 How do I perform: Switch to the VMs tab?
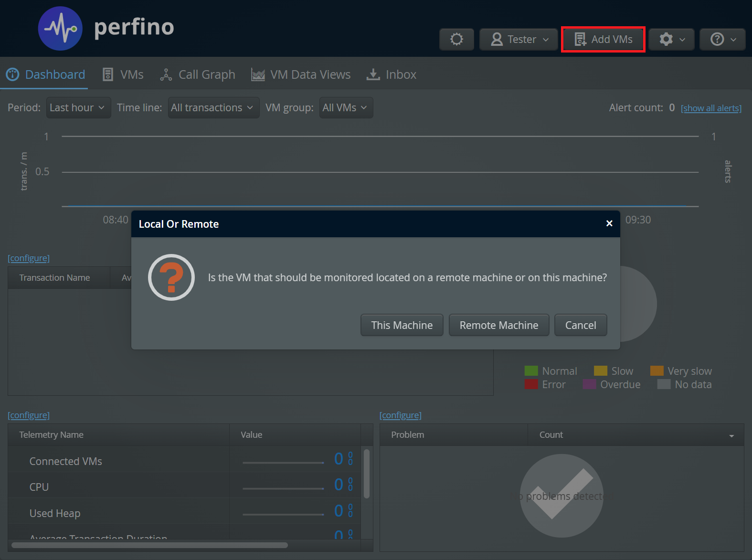(x=123, y=74)
